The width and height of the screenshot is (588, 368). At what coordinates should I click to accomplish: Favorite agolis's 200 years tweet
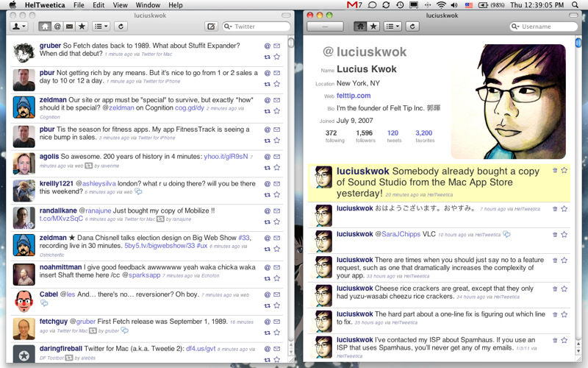tap(277, 167)
